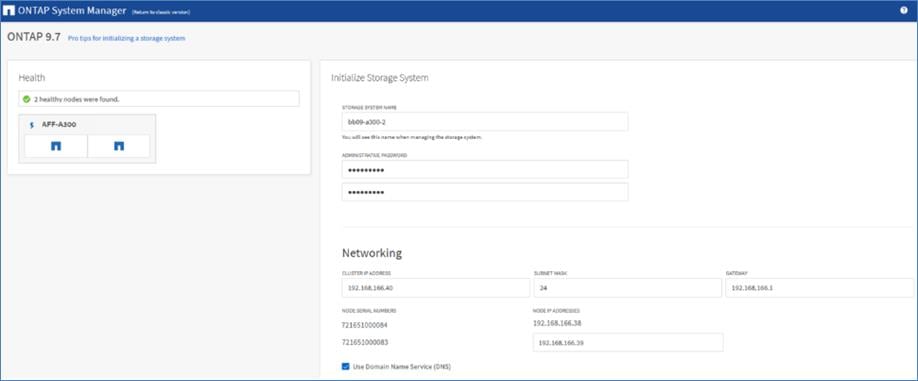Click the Health panel heading

pyautogui.click(x=32, y=77)
